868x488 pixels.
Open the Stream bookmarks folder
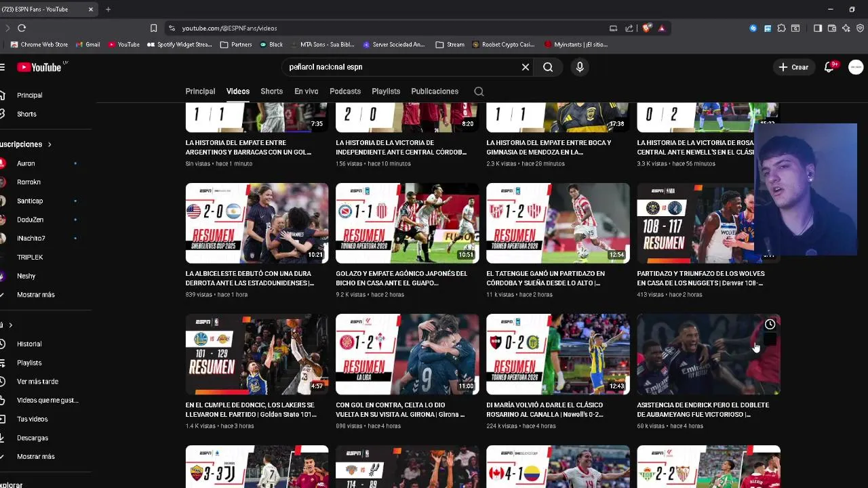click(x=450, y=45)
